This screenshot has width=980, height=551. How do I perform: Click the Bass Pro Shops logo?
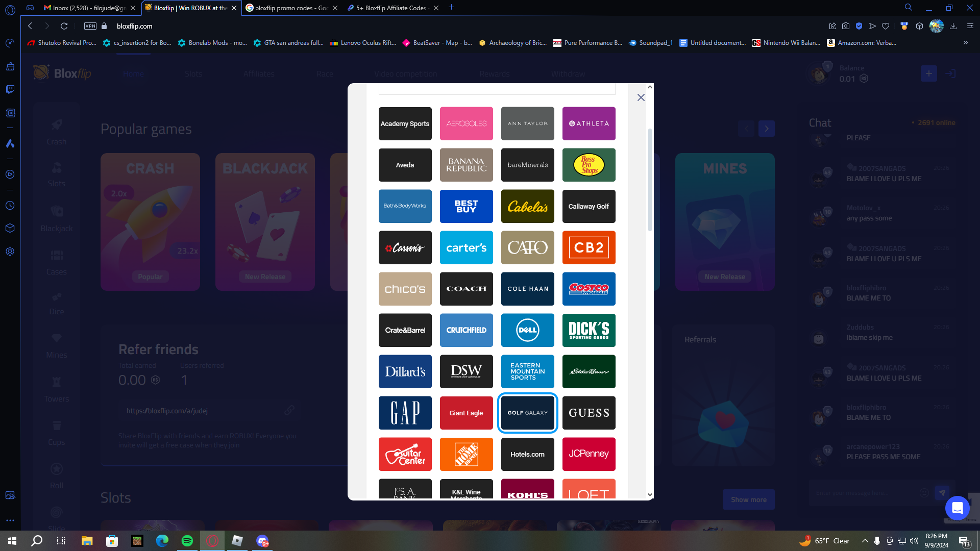[589, 165]
